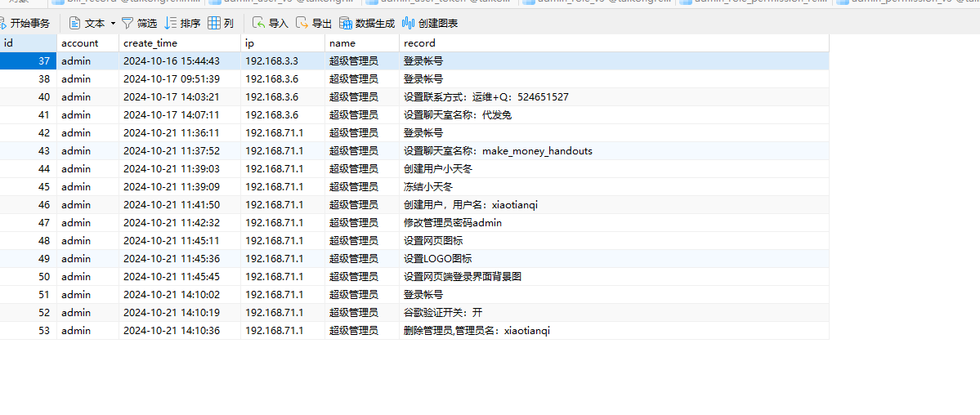
Task: Select create_time 2024-10-21 11:45:11
Action: 180,241
